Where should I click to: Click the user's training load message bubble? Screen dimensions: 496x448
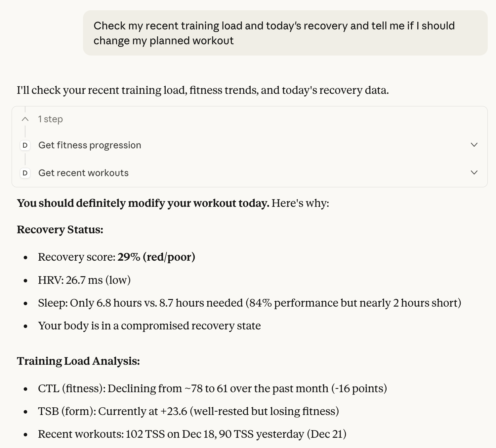(x=285, y=33)
